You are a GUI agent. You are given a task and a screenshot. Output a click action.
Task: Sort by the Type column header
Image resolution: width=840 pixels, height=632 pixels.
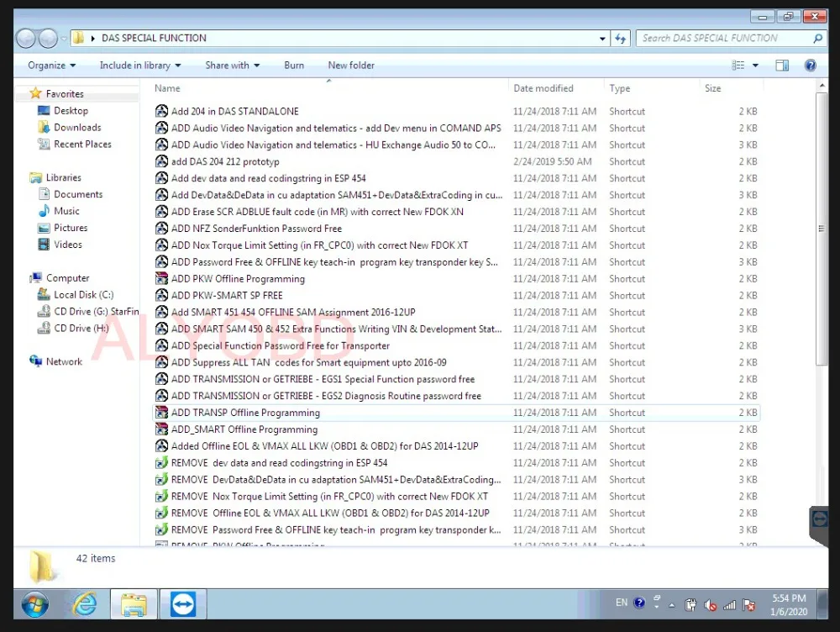click(619, 88)
